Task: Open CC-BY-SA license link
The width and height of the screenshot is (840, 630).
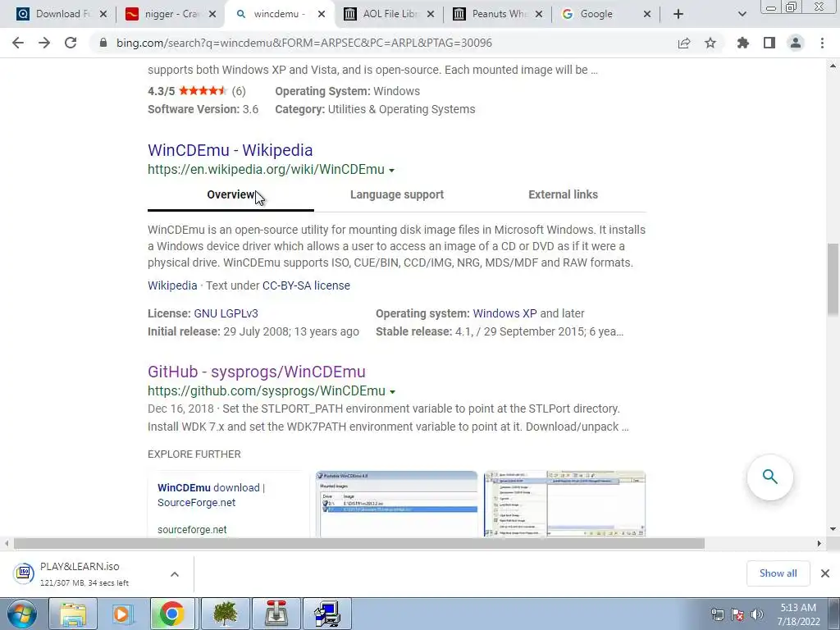Action: point(306,285)
